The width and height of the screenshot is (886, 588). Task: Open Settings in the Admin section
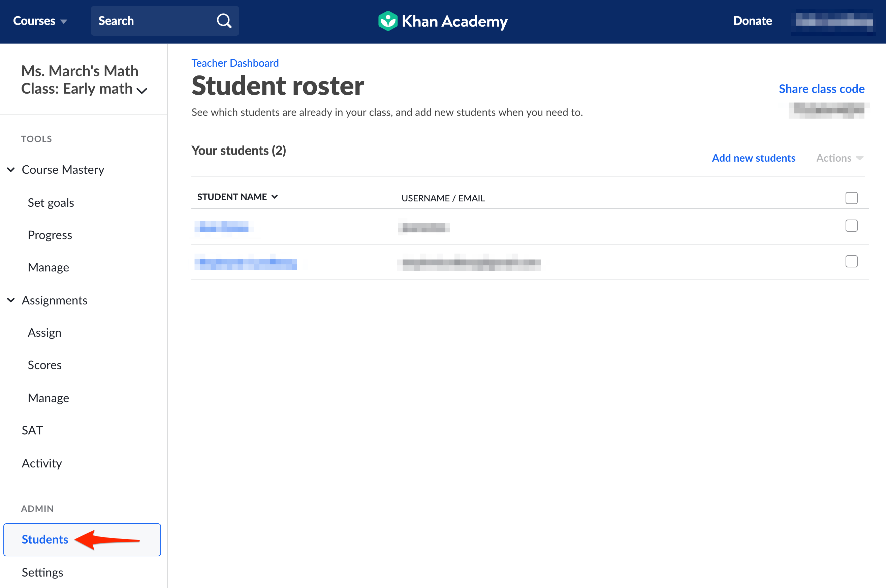(42, 572)
